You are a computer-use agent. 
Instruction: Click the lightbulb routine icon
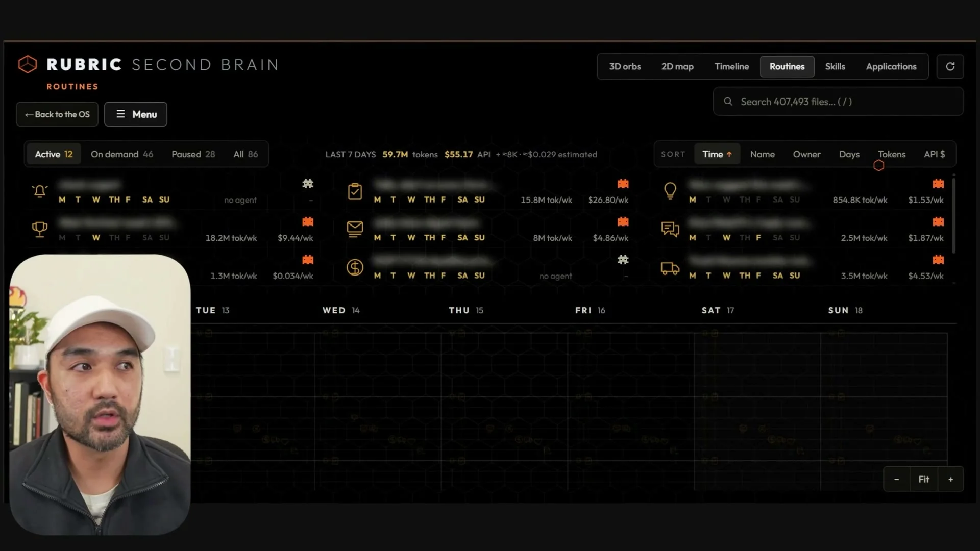[670, 191]
